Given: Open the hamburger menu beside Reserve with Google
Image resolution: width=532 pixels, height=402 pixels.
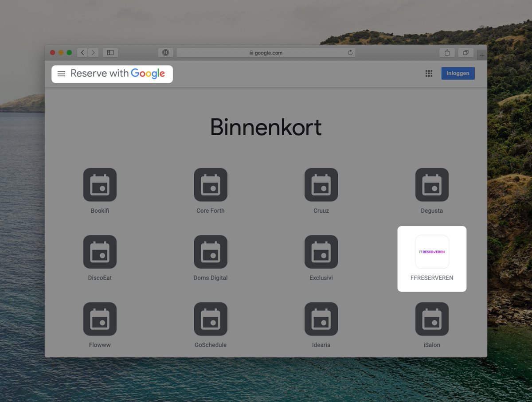Looking at the screenshot, I should (x=61, y=74).
